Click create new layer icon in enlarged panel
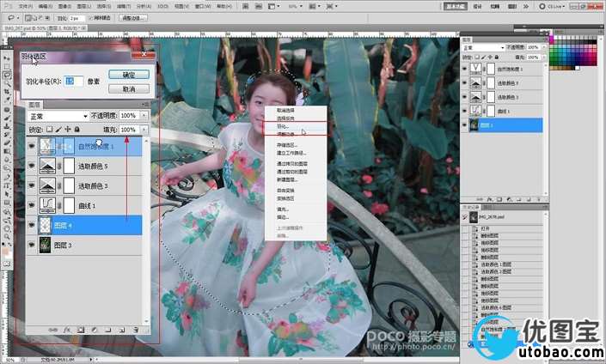 122,330
